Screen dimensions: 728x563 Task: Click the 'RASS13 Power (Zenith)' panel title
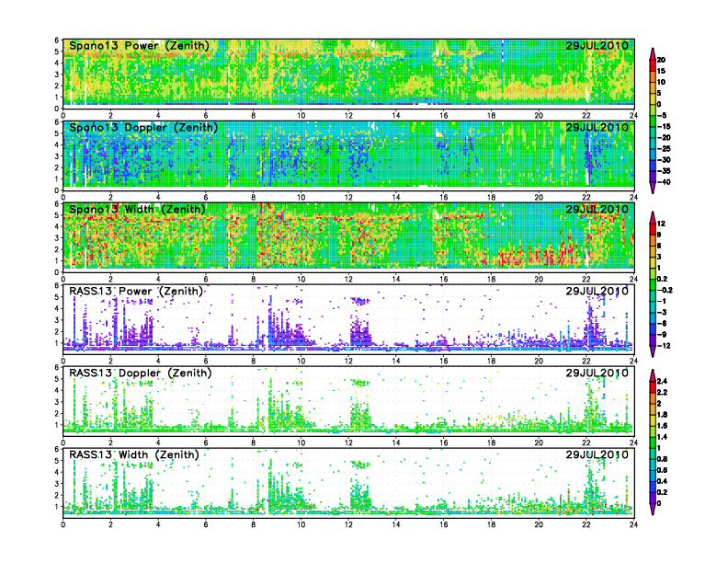pyautogui.click(x=136, y=292)
